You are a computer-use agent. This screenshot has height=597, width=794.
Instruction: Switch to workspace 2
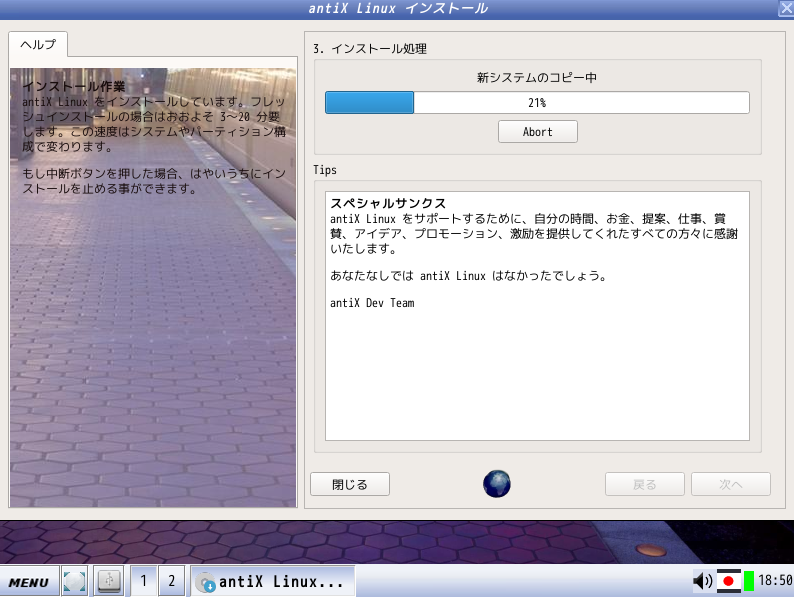coord(172,581)
